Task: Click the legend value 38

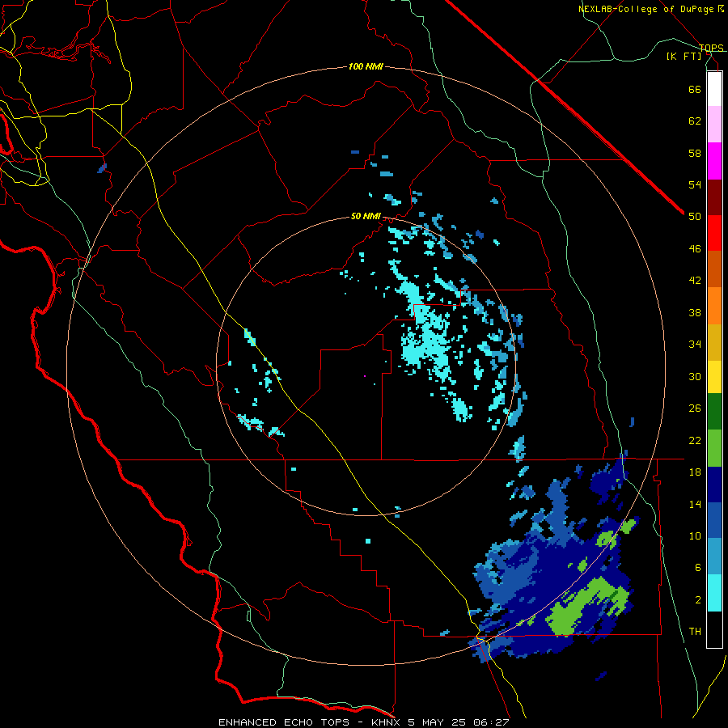Action: (695, 312)
